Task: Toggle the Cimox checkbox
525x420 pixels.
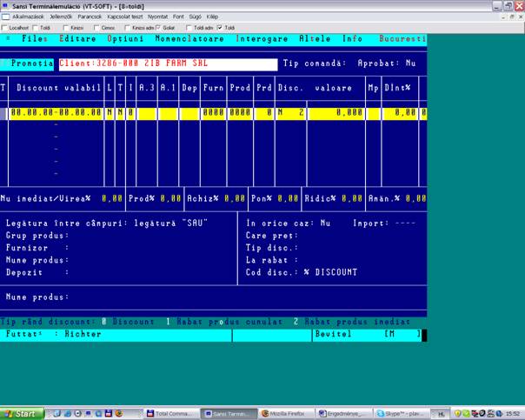Action: click(96, 28)
